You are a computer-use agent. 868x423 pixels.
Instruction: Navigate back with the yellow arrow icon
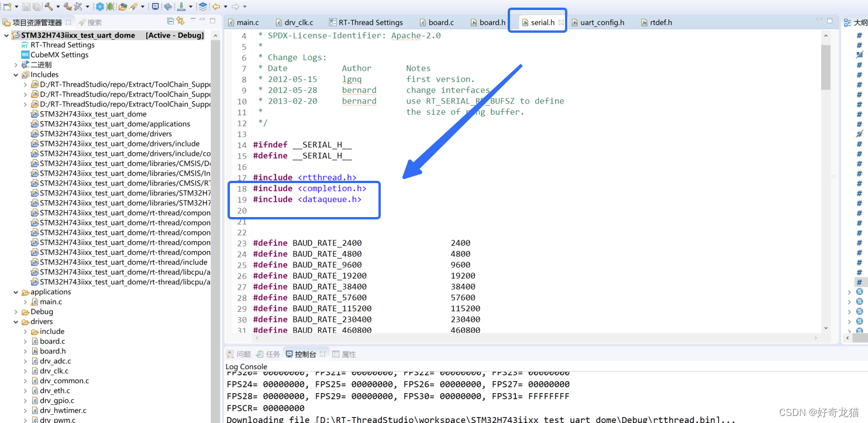tap(216, 6)
